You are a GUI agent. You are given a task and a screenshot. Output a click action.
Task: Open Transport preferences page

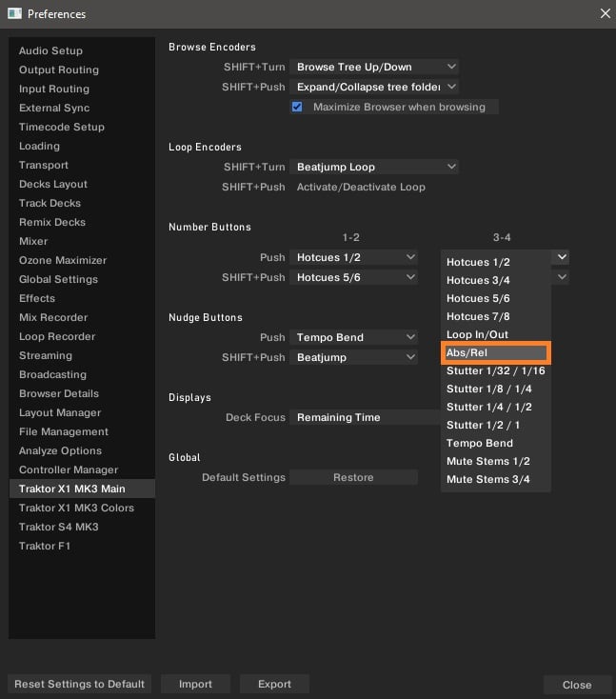[x=82, y=166]
